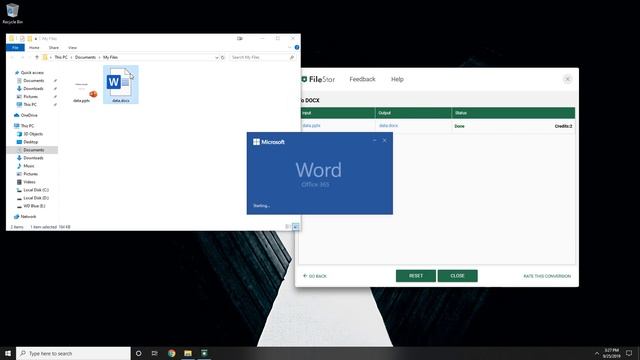Image resolution: width=640 pixels, height=360 pixels.
Task: Switch to FileStar on the taskbar
Action: [x=204, y=353]
